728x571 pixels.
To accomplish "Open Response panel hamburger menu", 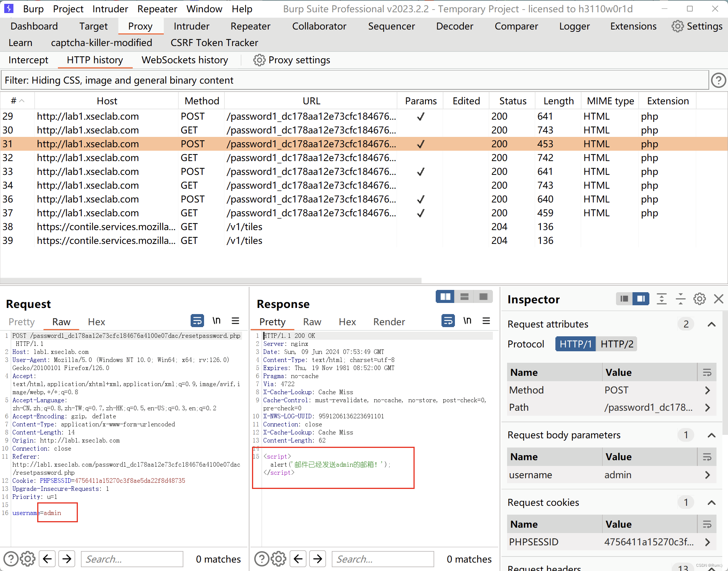I will click(486, 321).
